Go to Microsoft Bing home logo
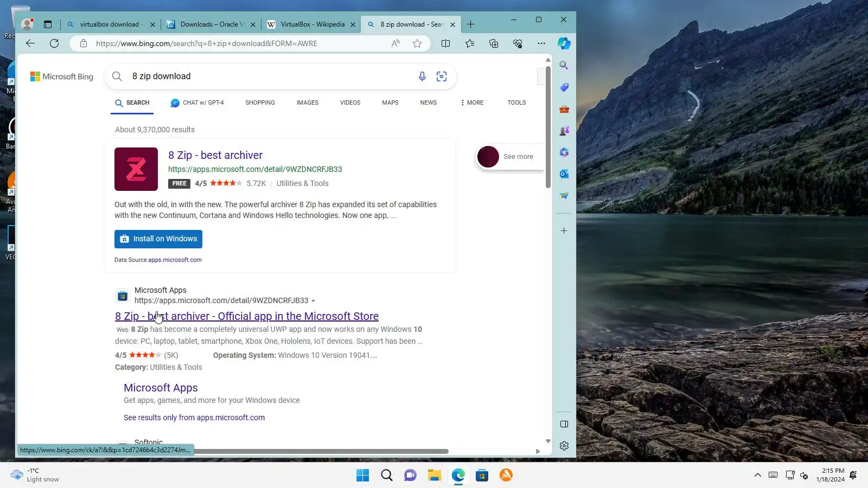Screen dimensions: 868x488 (x=62, y=77)
